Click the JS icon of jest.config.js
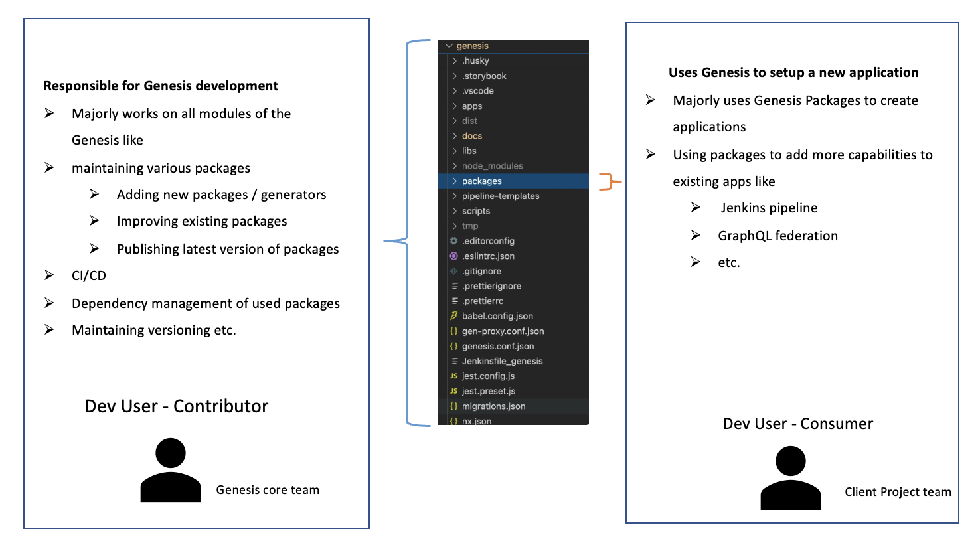Viewport: 980px width, 547px height. pos(454,376)
